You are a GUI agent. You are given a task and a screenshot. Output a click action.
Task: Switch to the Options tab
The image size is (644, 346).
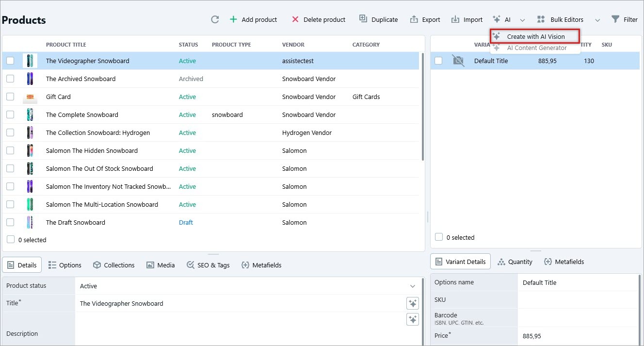[65, 265]
